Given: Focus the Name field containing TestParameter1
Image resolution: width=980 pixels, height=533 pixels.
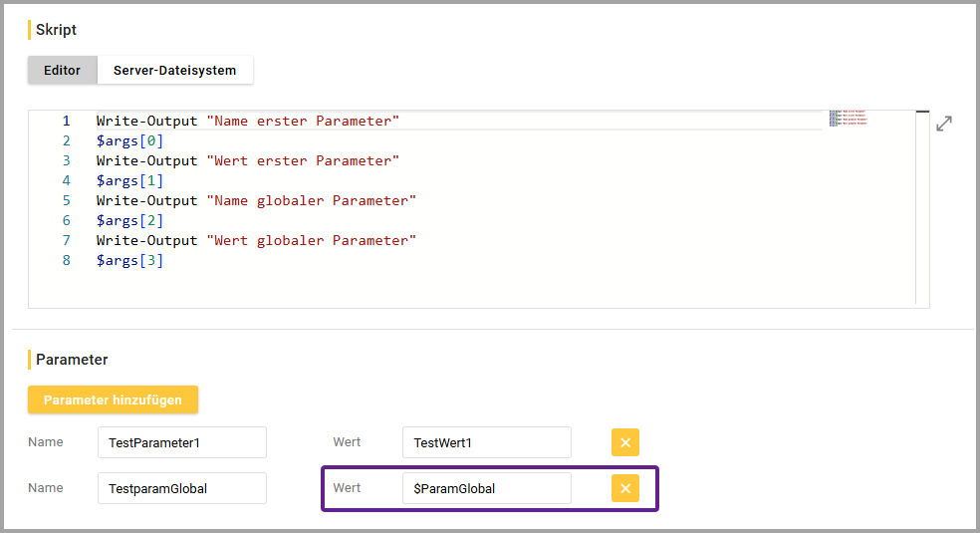Looking at the screenshot, I should pyautogui.click(x=181, y=442).
